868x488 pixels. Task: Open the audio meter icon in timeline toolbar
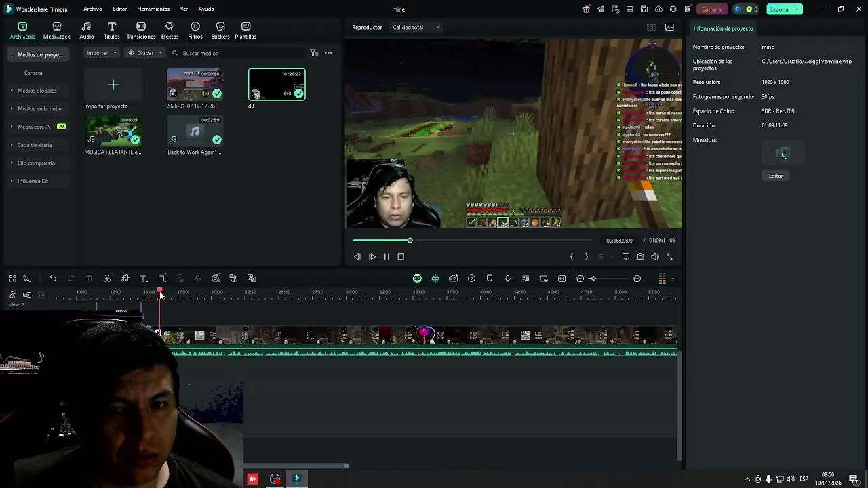click(x=662, y=279)
